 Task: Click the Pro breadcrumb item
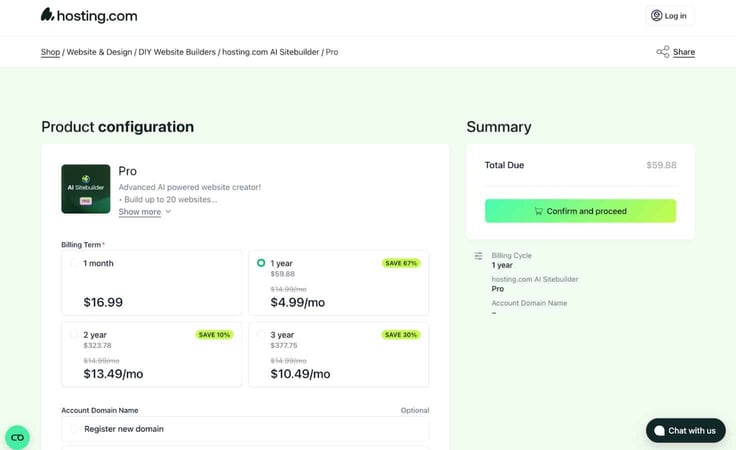(332, 52)
